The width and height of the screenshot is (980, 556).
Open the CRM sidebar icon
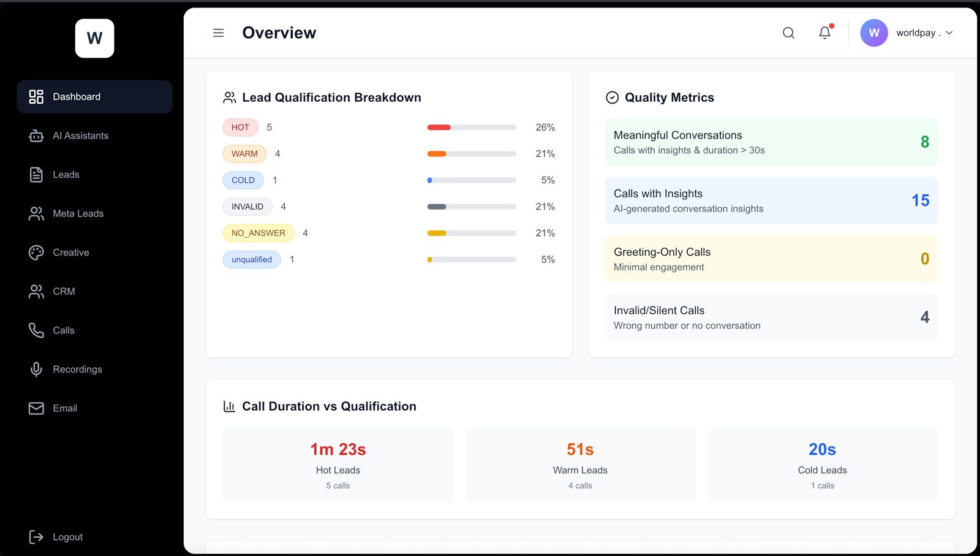tap(36, 291)
